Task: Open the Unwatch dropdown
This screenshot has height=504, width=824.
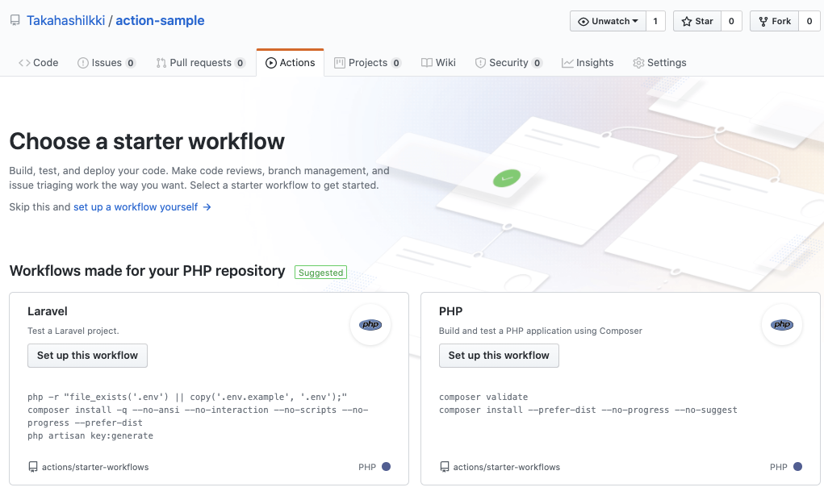Action: tap(608, 21)
